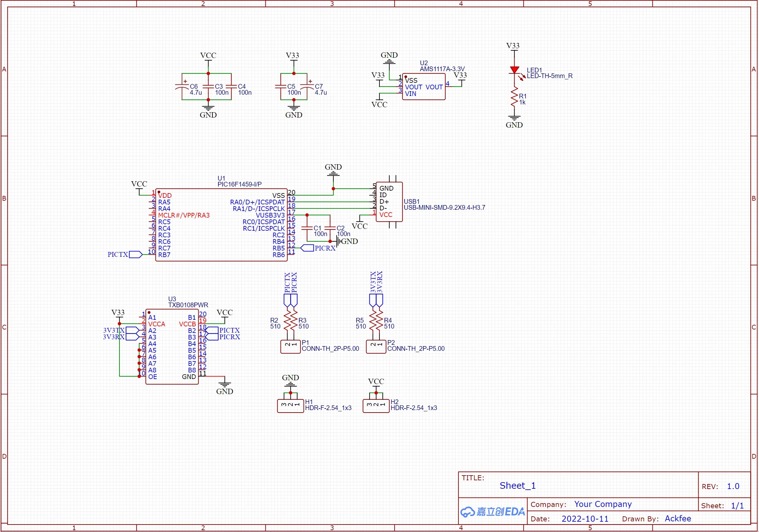Select the C2 100n capacitor symbol
This screenshot has width=759, height=532.
pyautogui.click(x=330, y=228)
